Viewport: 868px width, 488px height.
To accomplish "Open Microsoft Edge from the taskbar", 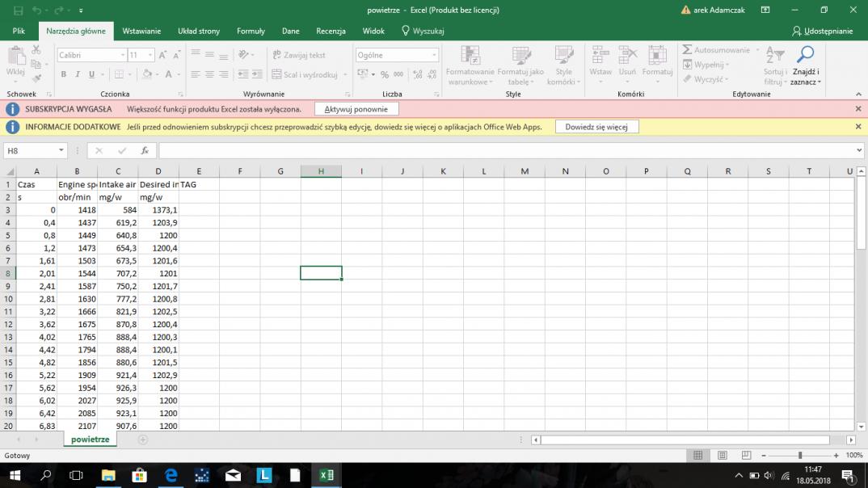I will click(171, 476).
